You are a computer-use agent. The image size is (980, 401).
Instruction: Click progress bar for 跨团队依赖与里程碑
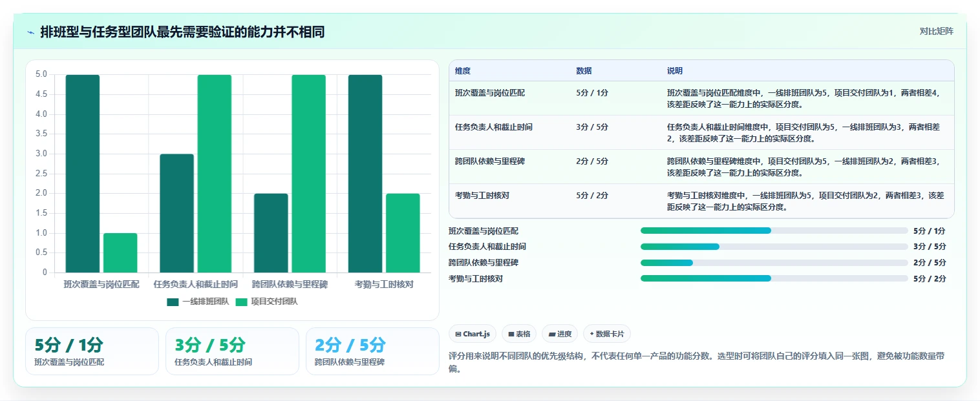coord(774,263)
